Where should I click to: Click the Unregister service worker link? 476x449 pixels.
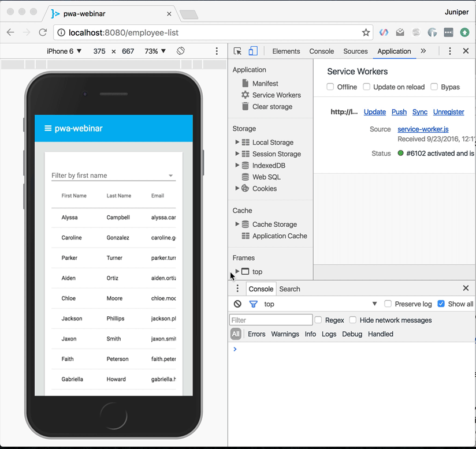[448, 112]
